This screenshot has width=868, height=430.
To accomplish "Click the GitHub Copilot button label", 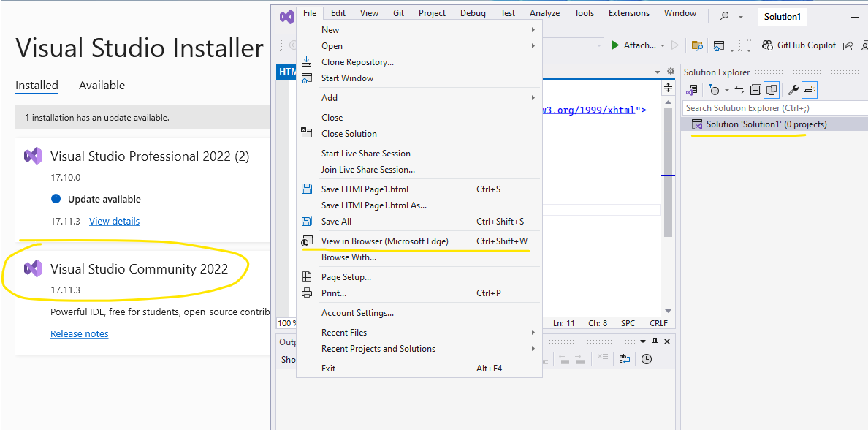I will click(x=807, y=45).
